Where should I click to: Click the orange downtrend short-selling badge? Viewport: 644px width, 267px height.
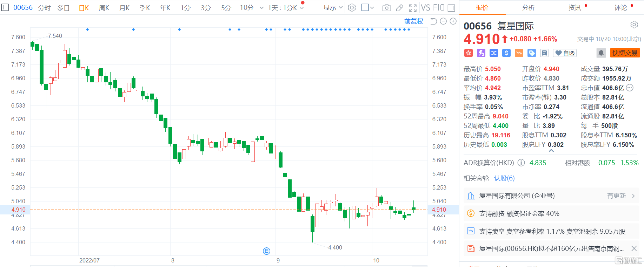[x=519, y=53]
